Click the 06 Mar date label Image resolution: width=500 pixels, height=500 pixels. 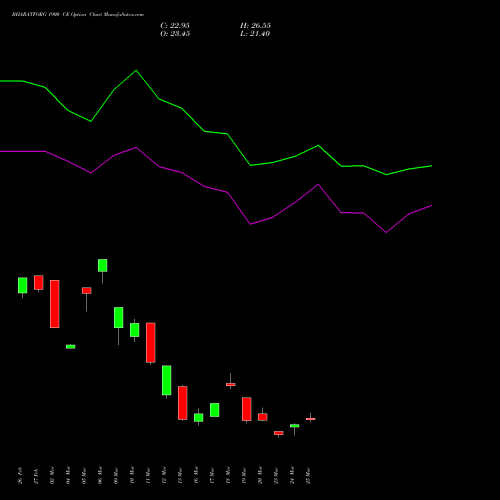click(x=100, y=475)
